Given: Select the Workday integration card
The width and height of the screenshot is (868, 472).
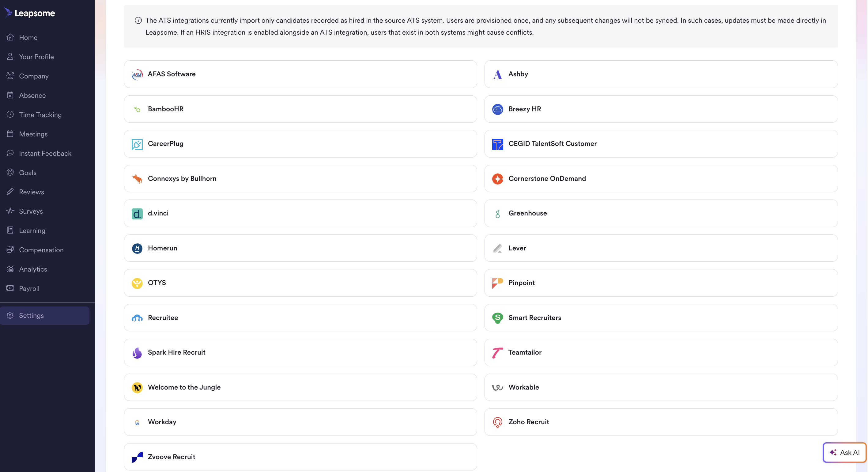Looking at the screenshot, I should [x=300, y=422].
